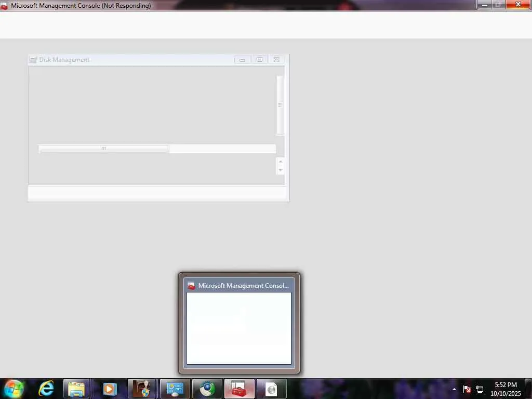This screenshot has height=399, width=532.
Task: Show hidden system tray icons arrow
Action: (x=454, y=389)
